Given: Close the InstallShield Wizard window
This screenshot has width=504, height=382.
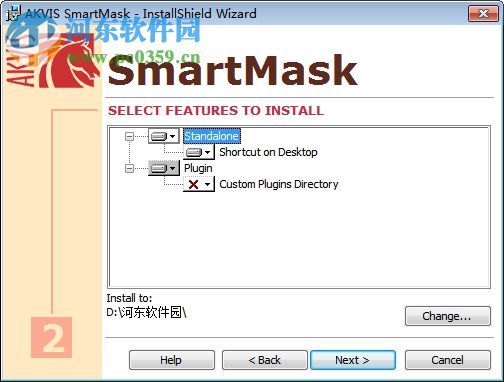Looking at the screenshot, I should [x=483, y=14].
